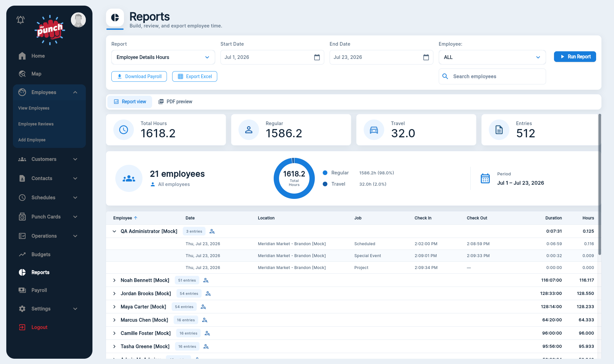
Task: Click the Travel car icon
Action: (x=374, y=130)
